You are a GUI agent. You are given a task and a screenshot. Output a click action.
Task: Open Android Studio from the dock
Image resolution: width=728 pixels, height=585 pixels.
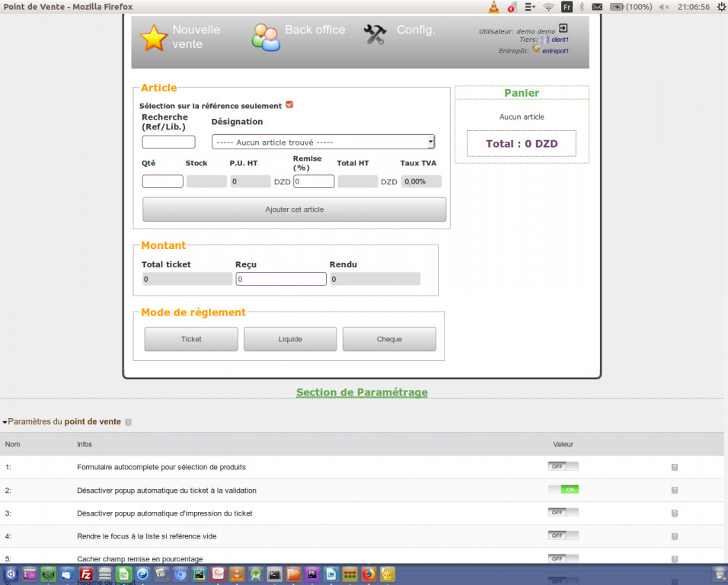[x=255, y=574]
